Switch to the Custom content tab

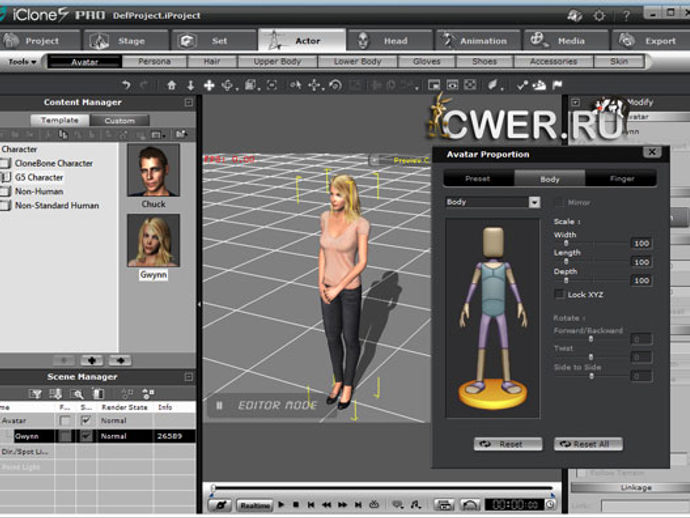pyautogui.click(x=120, y=120)
